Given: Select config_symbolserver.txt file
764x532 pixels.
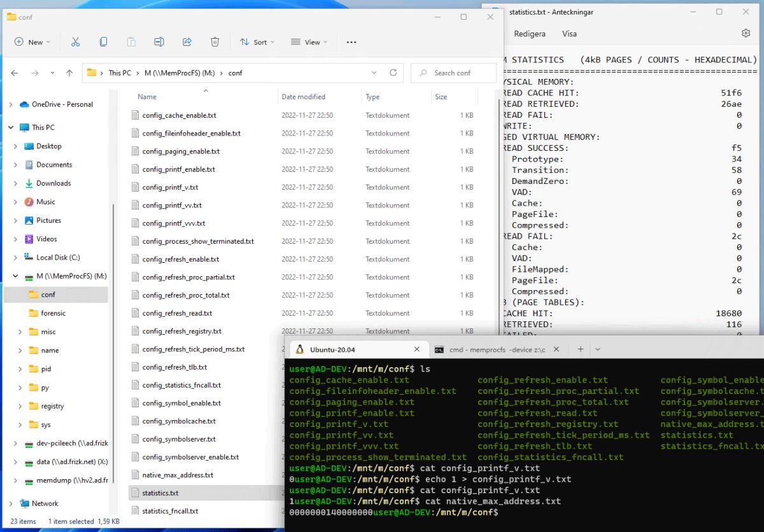Looking at the screenshot, I should (x=179, y=439).
